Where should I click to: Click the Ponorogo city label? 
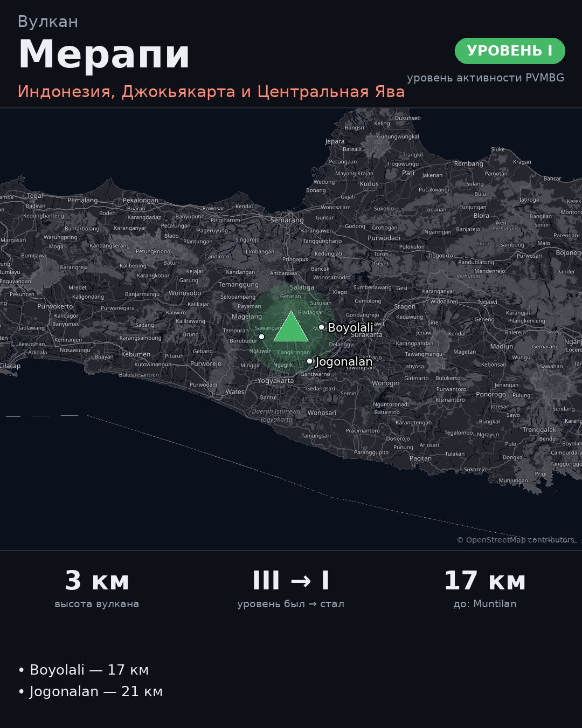(x=491, y=394)
